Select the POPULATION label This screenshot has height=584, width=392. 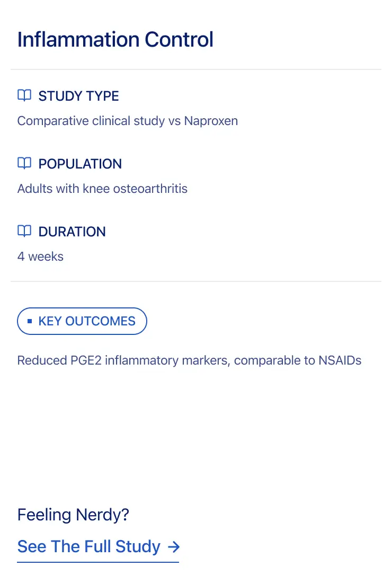pos(80,164)
